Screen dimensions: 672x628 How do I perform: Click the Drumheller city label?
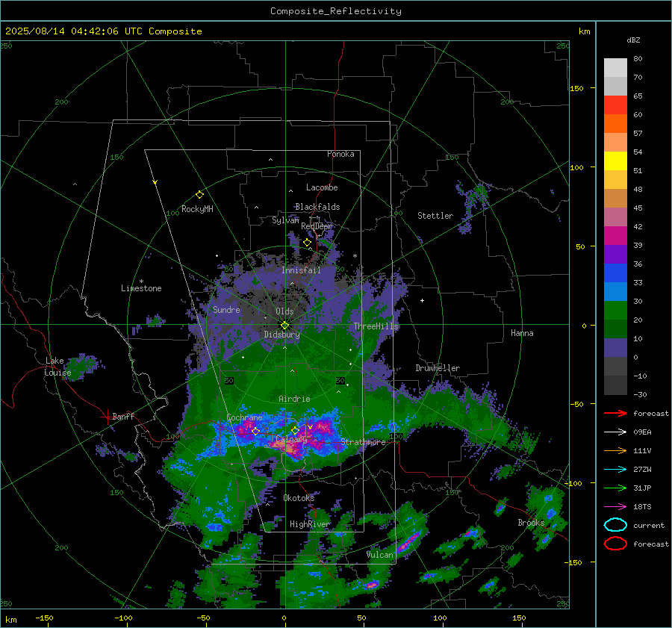click(438, 368)
